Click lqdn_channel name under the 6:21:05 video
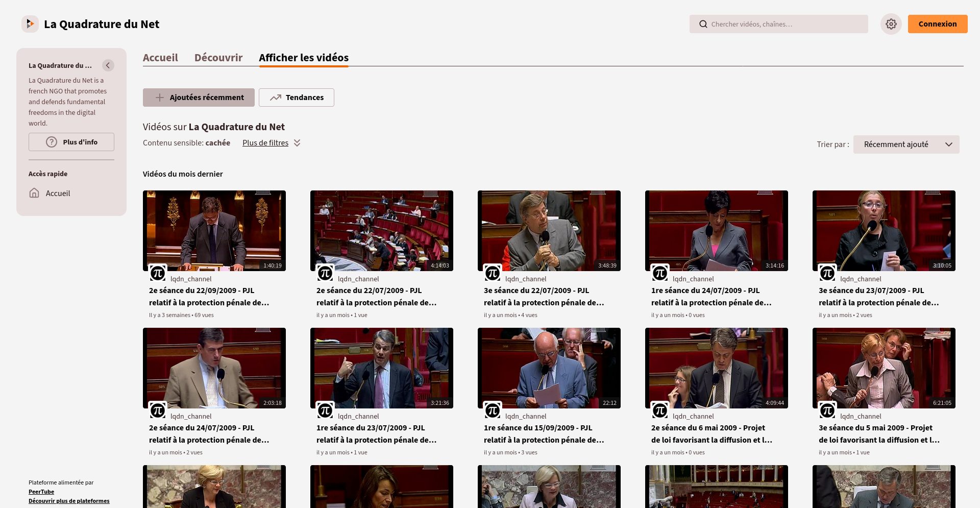Image resolution: width=980 pixels, height=508 pixels. 861,417
